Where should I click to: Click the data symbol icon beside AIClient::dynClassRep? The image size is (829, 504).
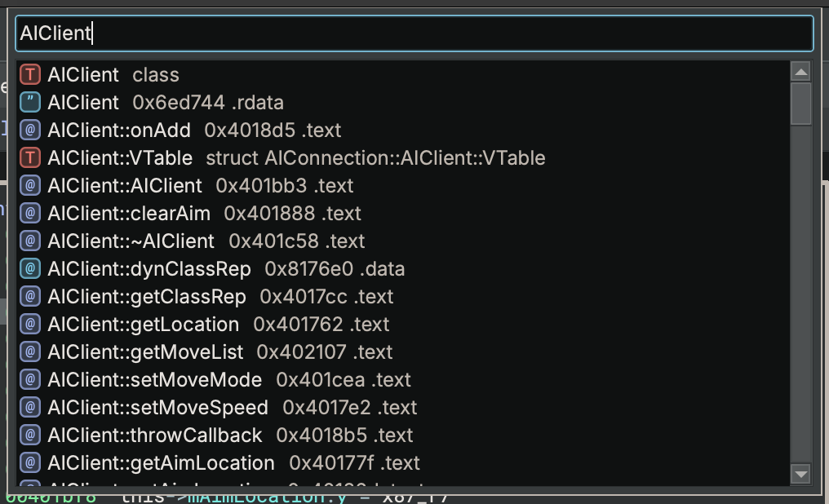point(30,269)
